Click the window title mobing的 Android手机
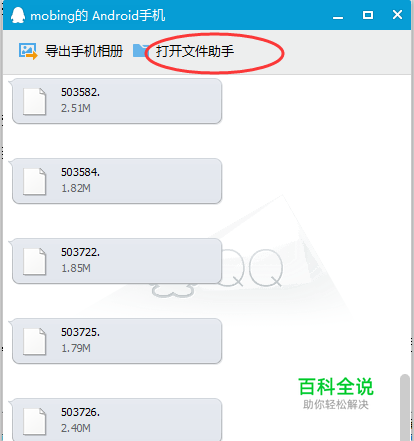Image resolution: width=414 pixels, height=441 pixels. pos(98,16)
